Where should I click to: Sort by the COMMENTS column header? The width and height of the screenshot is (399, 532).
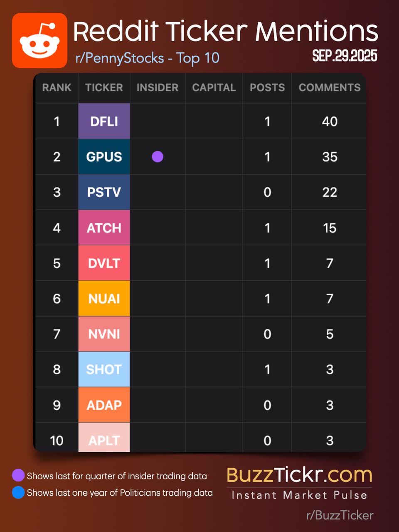pyautogui.click(x=330, y=88)
